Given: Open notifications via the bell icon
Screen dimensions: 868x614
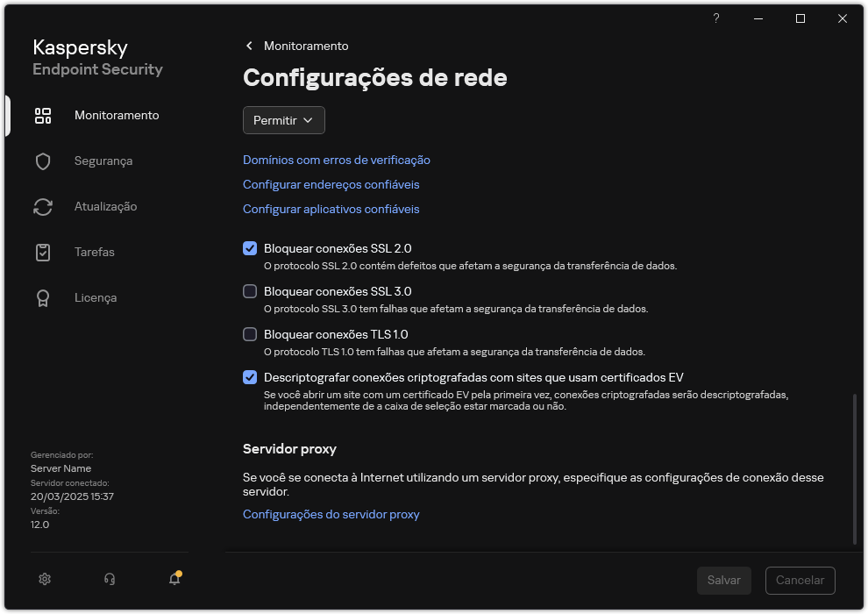Looking at the screenshot, I should (x=174, y=579).
